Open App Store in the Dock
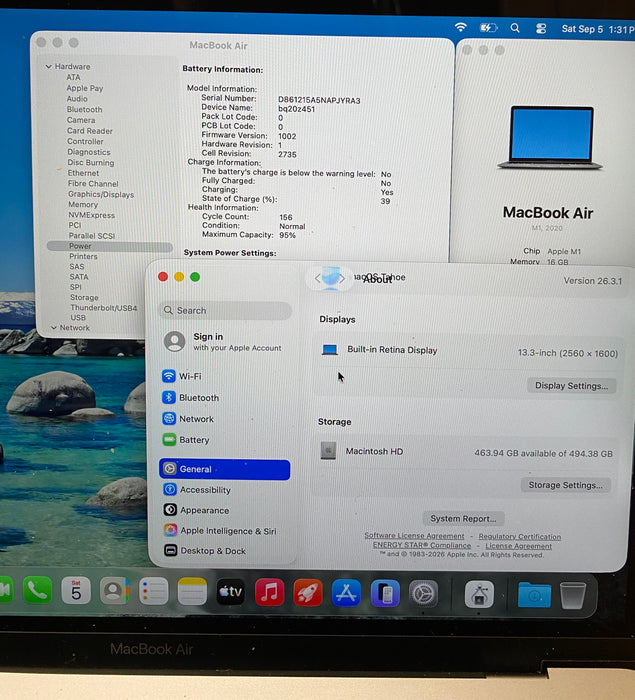The width and height of the screenshot is (635, 700). [346, 593]
